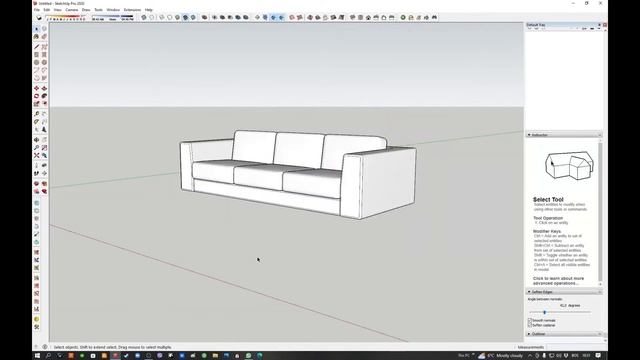Select the Rotate tool
640x360 pixels.
[x=36, y=96]
